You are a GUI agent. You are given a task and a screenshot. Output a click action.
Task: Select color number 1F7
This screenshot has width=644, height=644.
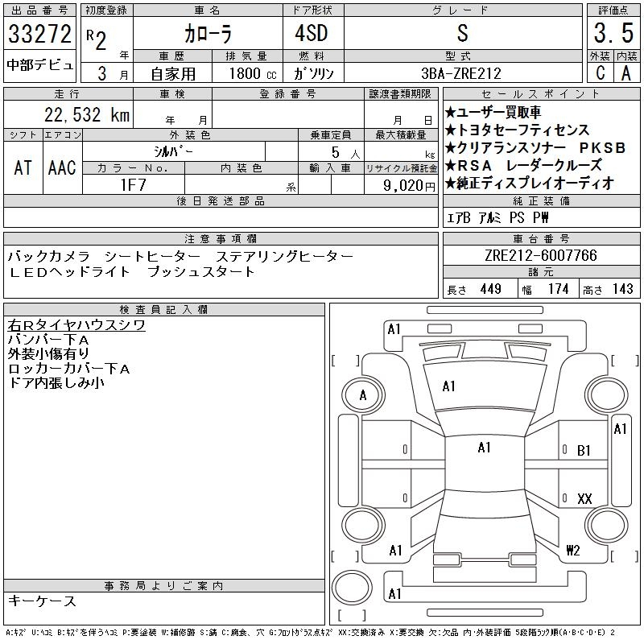(133, 185)
